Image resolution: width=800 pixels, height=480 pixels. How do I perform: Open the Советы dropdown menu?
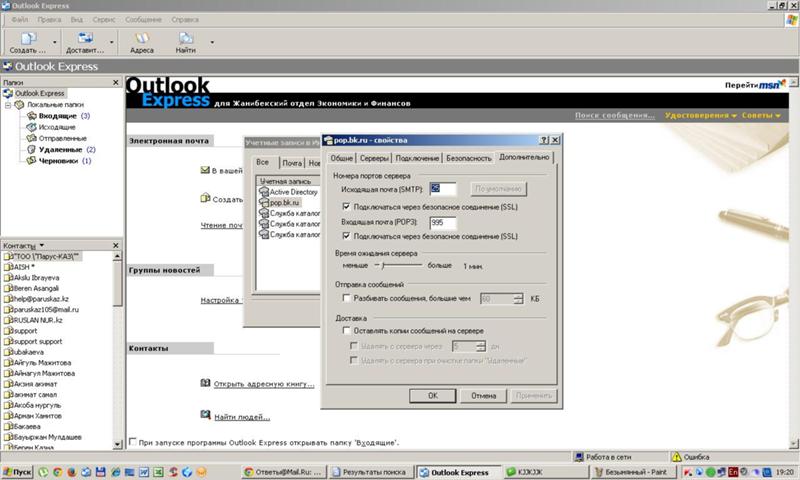pyautogui.click(x=761, y=116)
